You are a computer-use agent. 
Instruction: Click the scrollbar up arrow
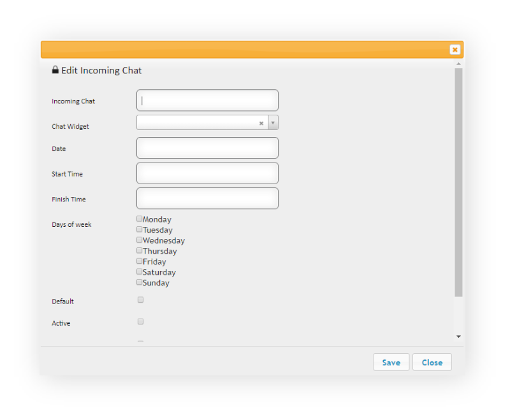click(458, 64)
